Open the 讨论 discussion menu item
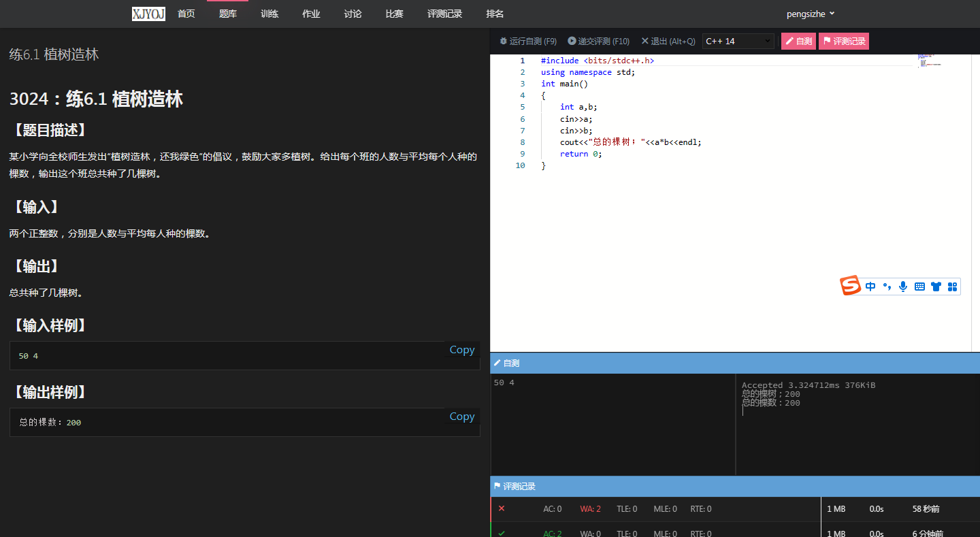Image resolution: width=980 pixels, height=537 pixels. [353, 14]
